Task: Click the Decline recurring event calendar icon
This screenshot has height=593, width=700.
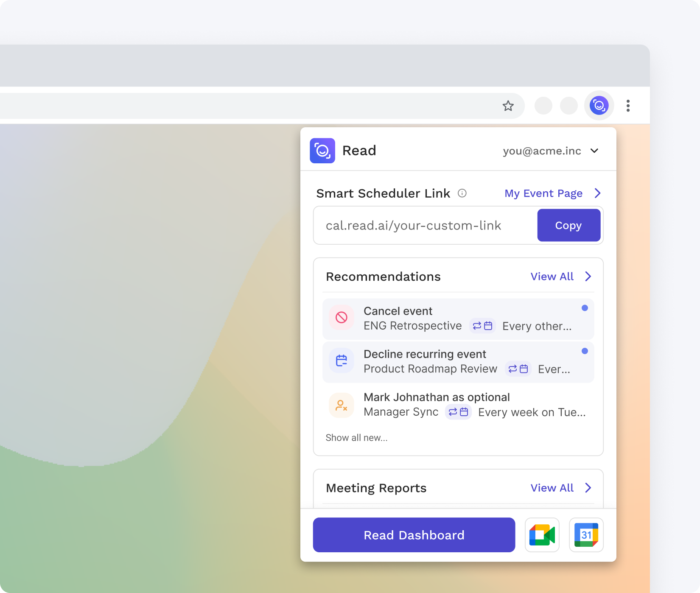Action: [x=341, y=361]
